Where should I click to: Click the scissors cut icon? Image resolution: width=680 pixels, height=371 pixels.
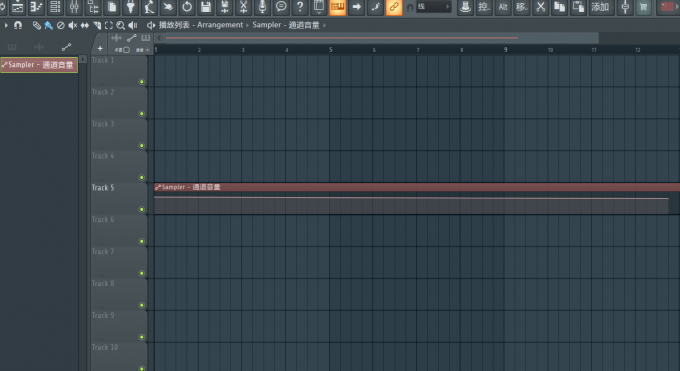(x=541, y=7)
